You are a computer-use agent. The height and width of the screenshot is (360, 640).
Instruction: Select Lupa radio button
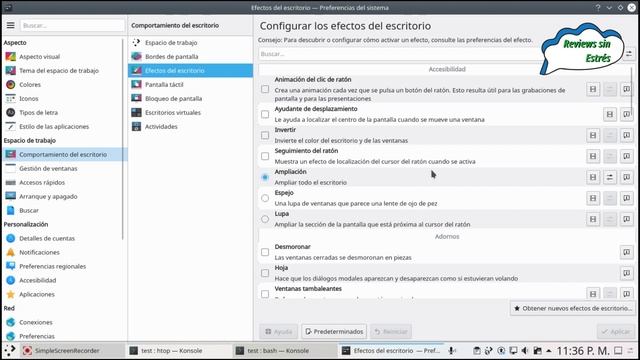coord(265,219)
